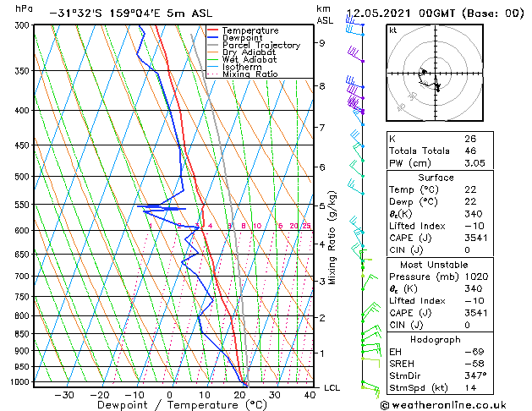This screenshot has width=532, height=411.
Task: Click the Surface Lifted Index label
Action: 417,226
